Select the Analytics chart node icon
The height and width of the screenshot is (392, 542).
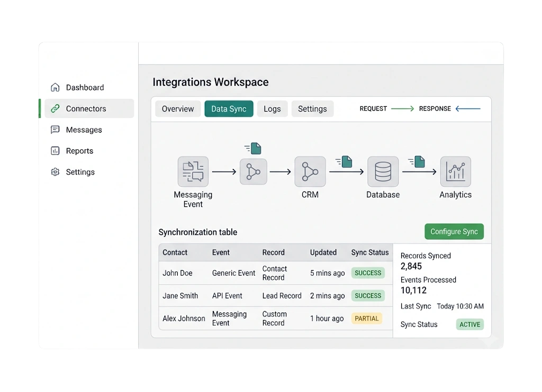pyautogui.click(x=456, y=171)
